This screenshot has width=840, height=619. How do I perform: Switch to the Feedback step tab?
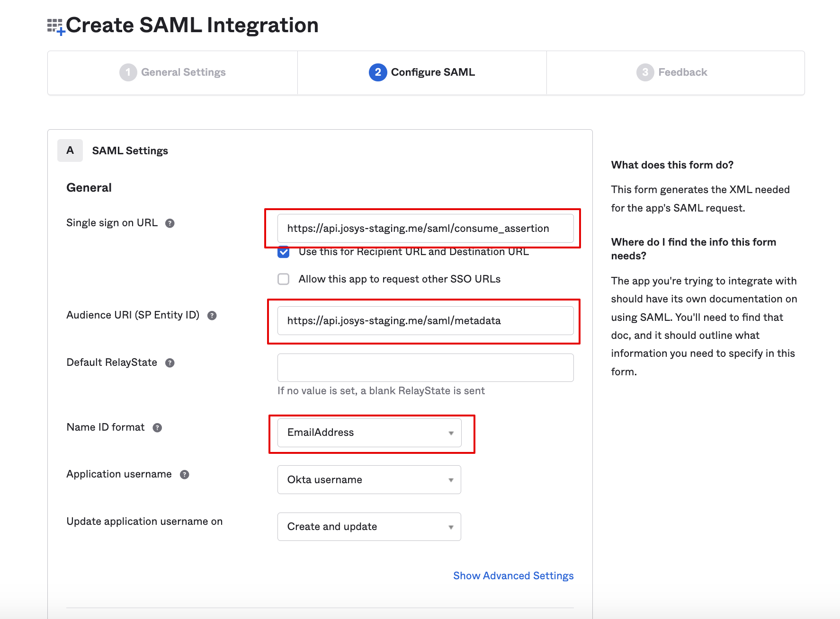[682, 72]
